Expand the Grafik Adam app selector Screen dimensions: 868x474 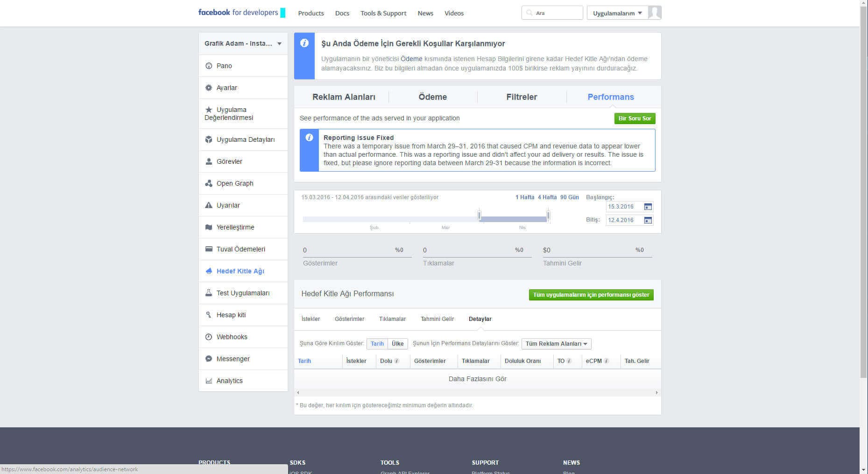pos(243,43)
